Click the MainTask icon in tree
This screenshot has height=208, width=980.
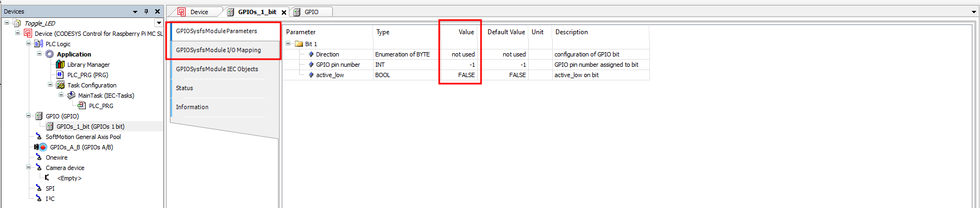[71, 96]
